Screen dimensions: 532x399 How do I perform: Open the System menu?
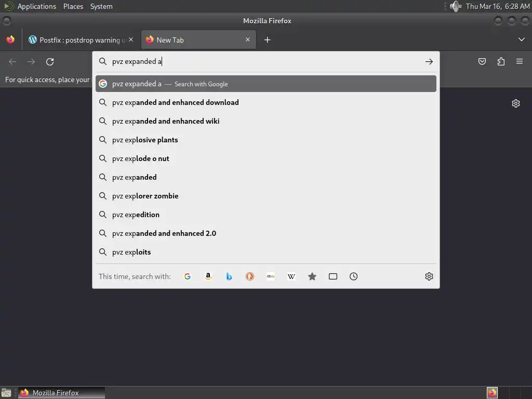[101, 6]
